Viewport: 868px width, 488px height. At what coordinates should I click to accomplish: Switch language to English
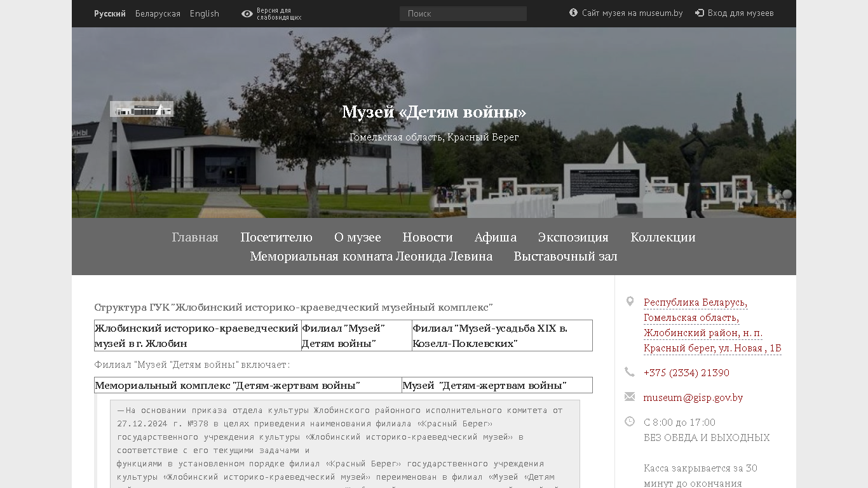click(x=205, y=13)
